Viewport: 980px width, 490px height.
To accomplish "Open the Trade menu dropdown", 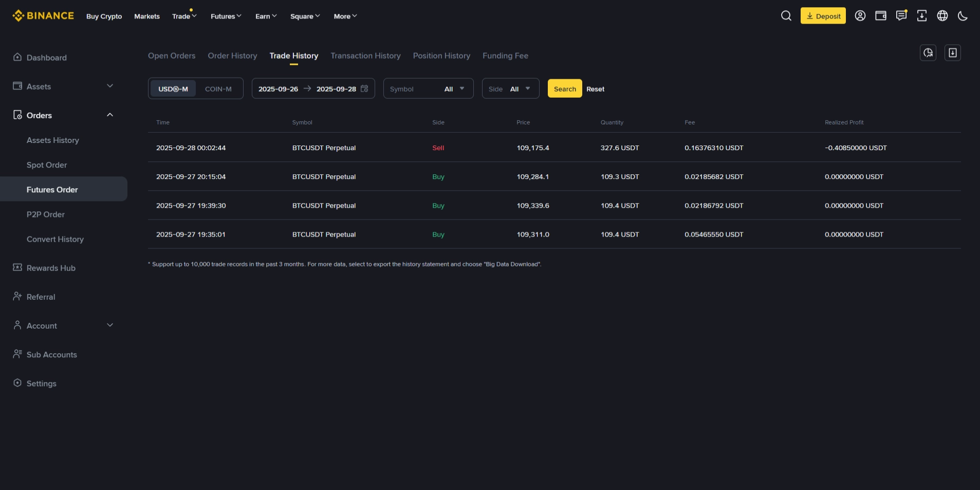I will [184, 16].
